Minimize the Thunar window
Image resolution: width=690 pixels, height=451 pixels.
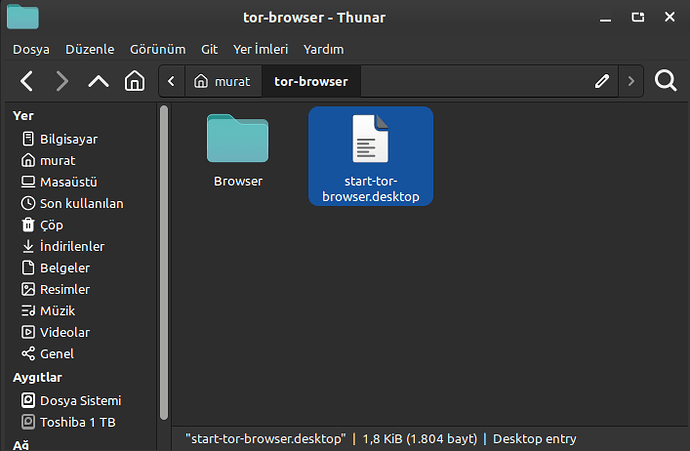[606, 18]
